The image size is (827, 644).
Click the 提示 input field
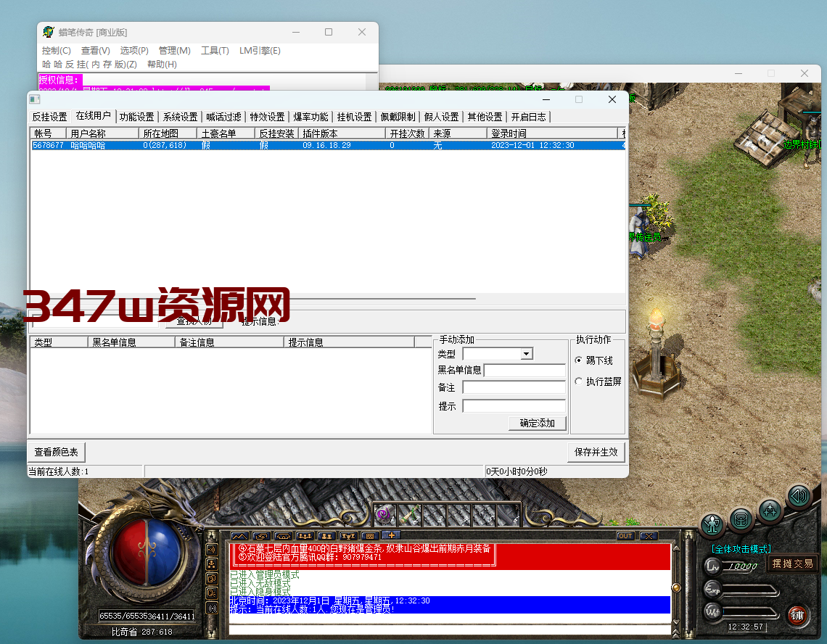(x=514, y=406)
